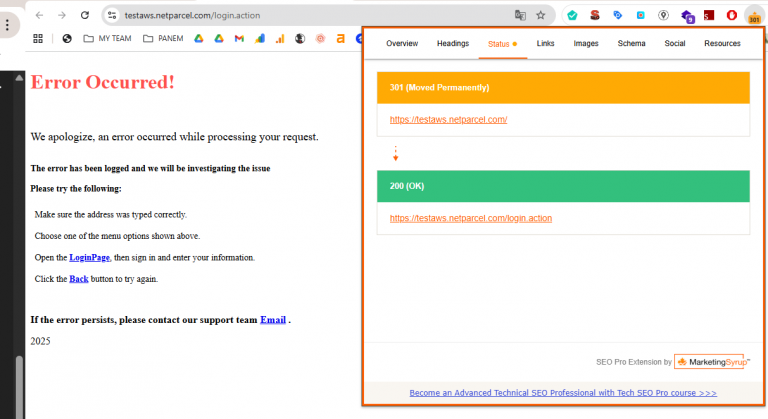Click the globe bookmark icon
The image size is (768, 419).
[67, 38]
